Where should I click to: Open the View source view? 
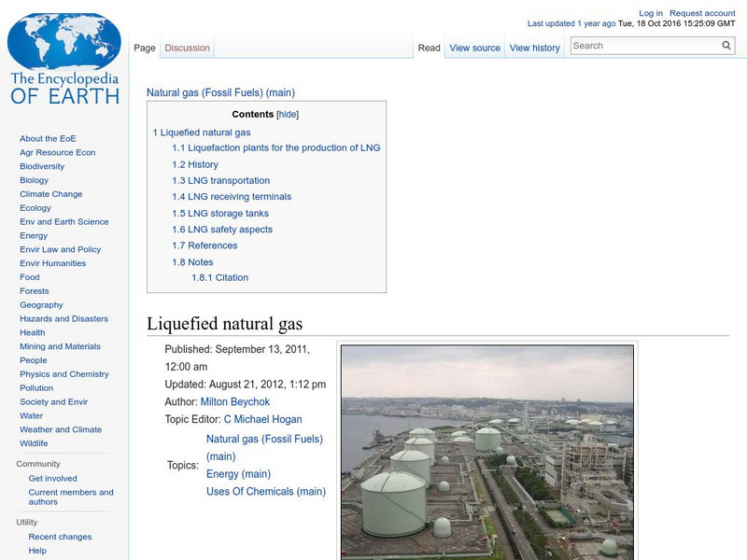pyautogui.click(x=474, y=48)
